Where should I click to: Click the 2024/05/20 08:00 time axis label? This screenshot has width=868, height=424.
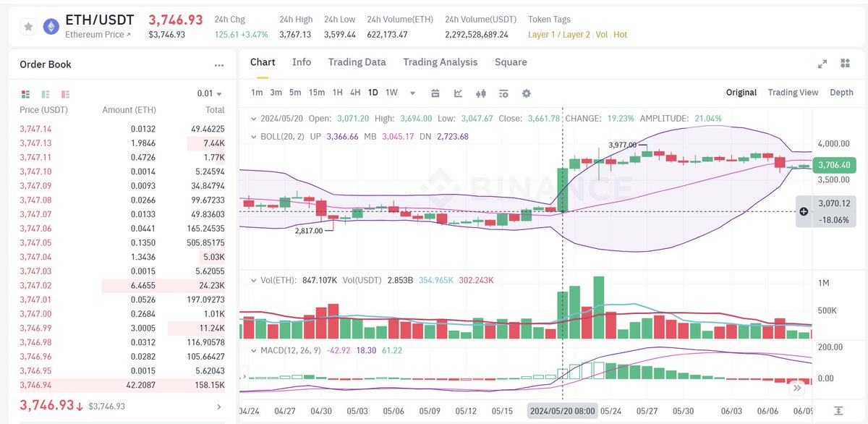click(563, 411)
